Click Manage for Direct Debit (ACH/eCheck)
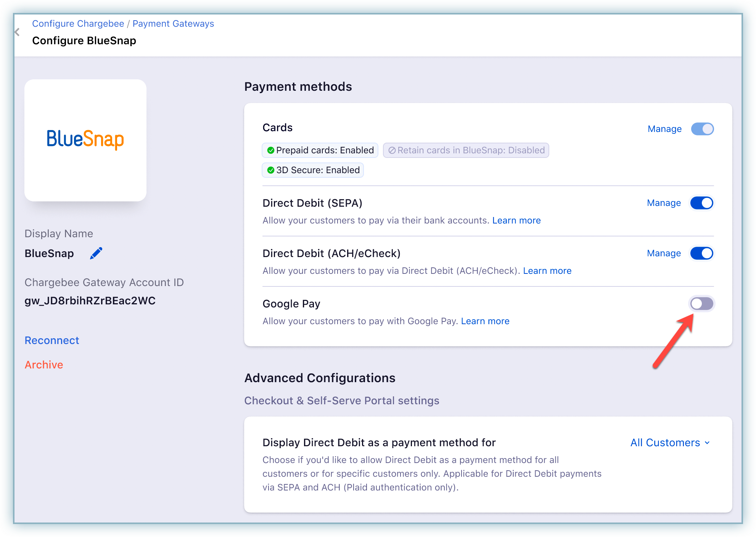Viewport: 756px width, 537px height. click(x=664, y=253)
